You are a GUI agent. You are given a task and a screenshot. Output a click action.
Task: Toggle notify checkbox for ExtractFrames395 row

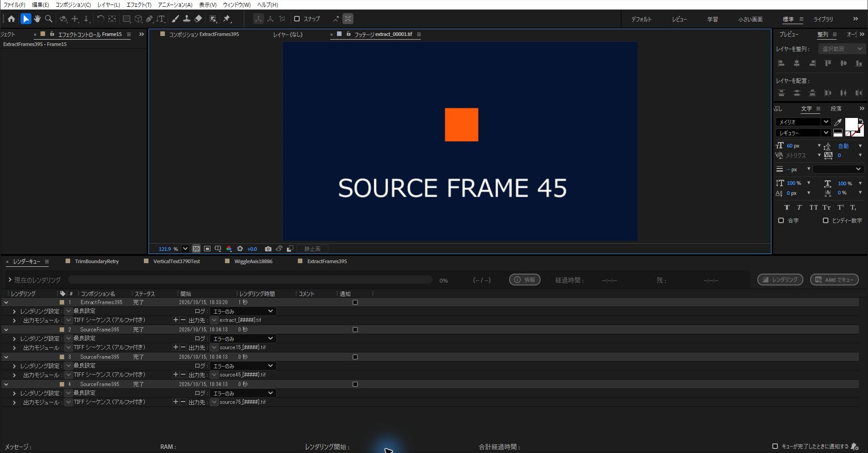(355, 302)
